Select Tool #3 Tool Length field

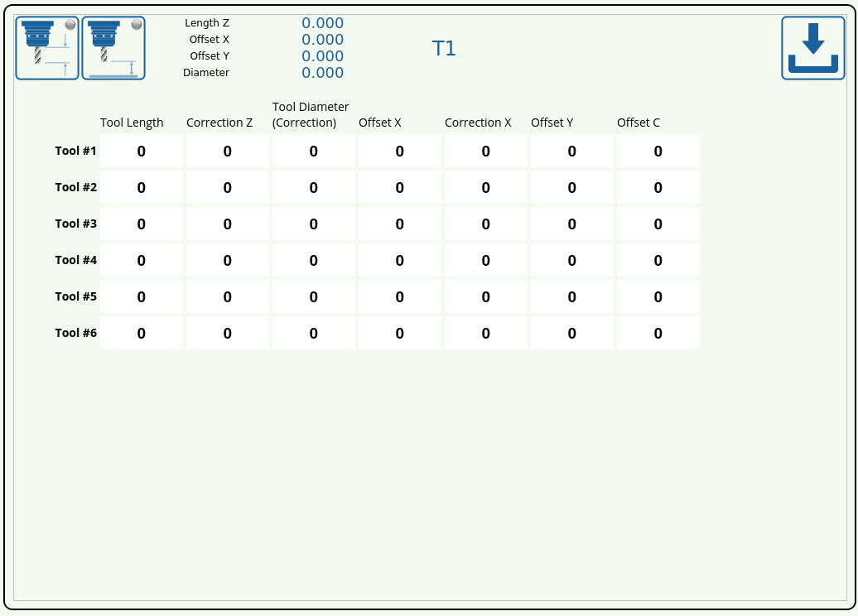(x=142, y=224)
